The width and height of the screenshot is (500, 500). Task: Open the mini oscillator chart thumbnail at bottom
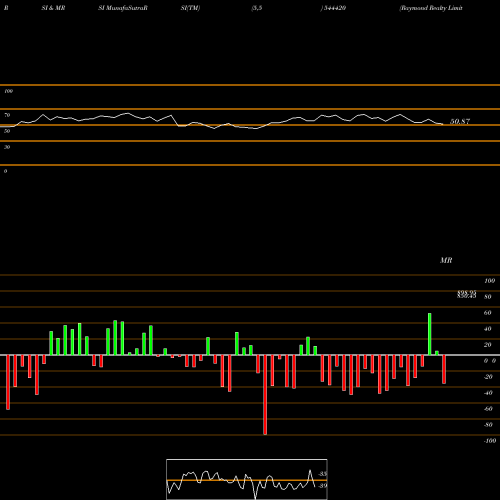pyautogui.click(x=247, y=479)
